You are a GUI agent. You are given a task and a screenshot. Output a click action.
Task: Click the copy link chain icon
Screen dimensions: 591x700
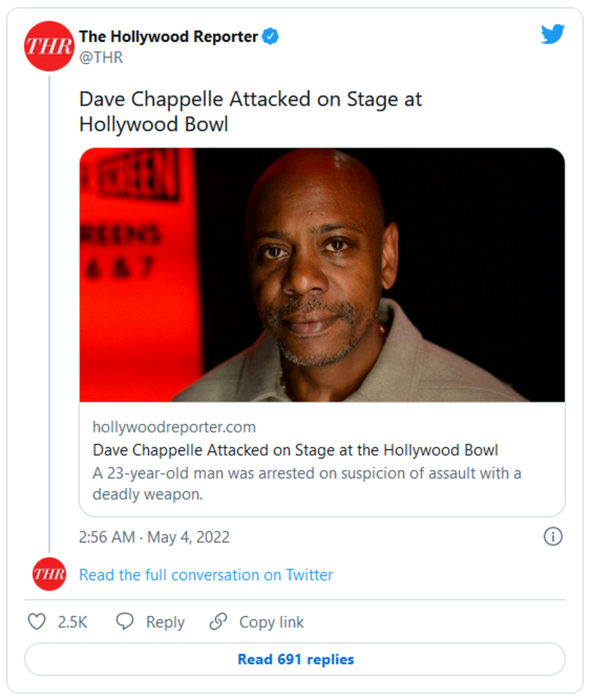pyautogui.click(x=218, y=621)
